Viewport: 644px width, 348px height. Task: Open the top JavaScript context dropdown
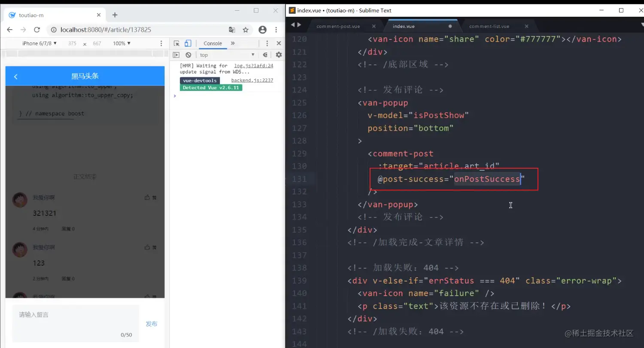coord(228,55)
